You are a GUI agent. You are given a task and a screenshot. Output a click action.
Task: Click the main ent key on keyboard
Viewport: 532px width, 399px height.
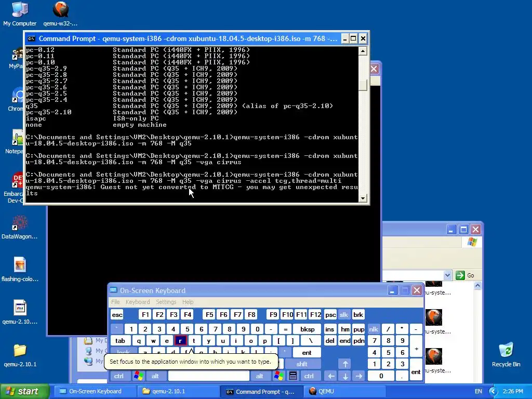tap(307, 353)
